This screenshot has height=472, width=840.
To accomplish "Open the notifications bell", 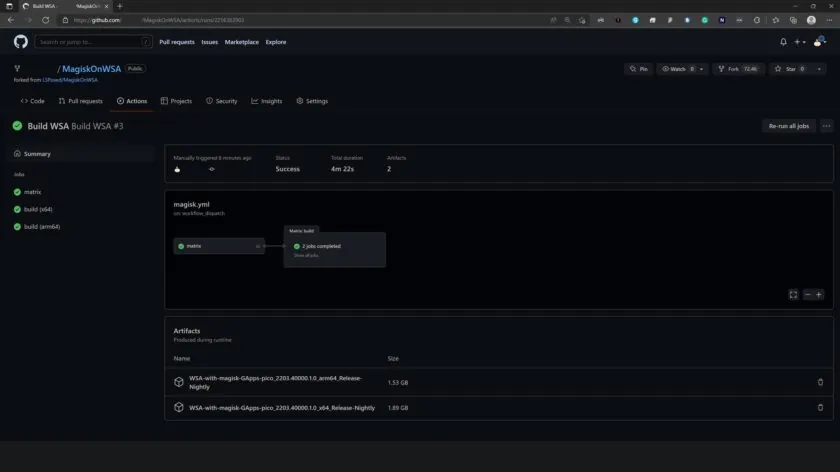I will click(x=783, y=42).
